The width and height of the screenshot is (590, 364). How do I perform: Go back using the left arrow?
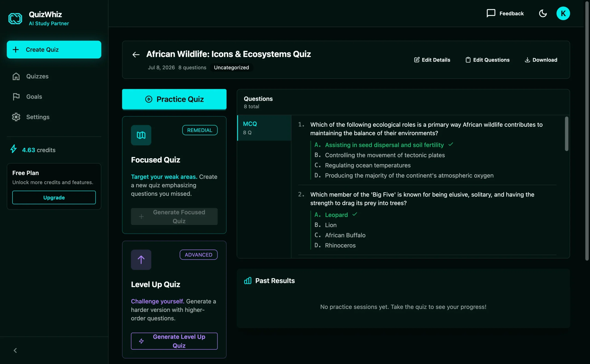[x=136, y=55]
